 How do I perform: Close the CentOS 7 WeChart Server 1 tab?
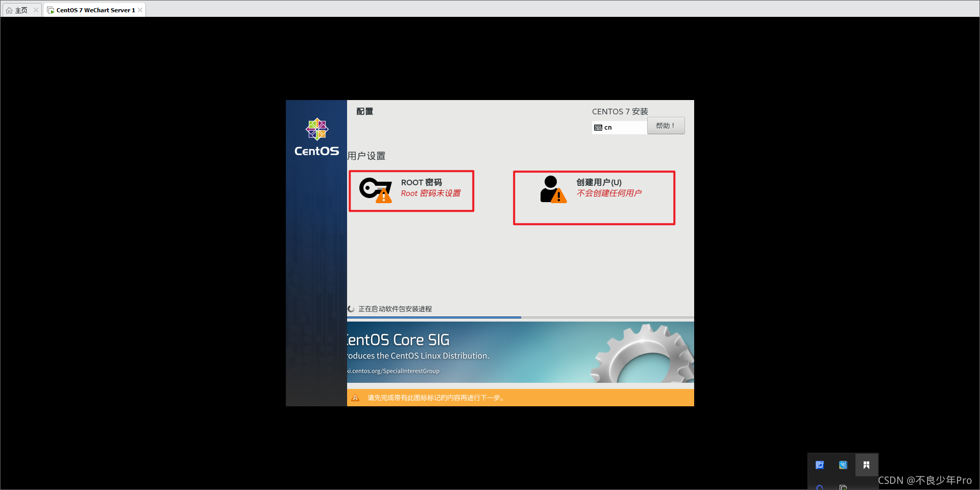click(x=140, y=10)
